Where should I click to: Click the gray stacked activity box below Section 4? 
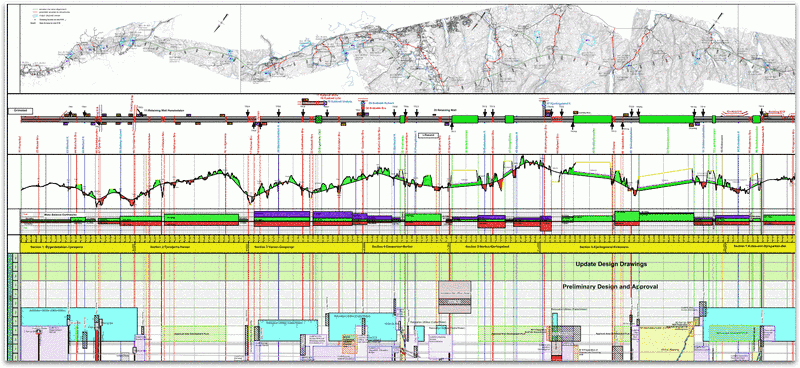coord(455,297)
